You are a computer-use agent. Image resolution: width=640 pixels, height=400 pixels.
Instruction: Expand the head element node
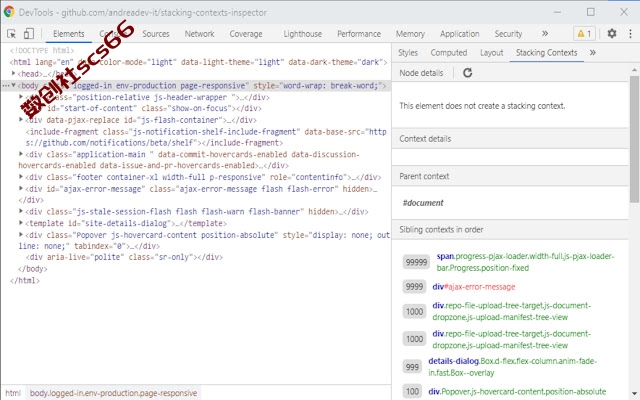coord(13,73)
